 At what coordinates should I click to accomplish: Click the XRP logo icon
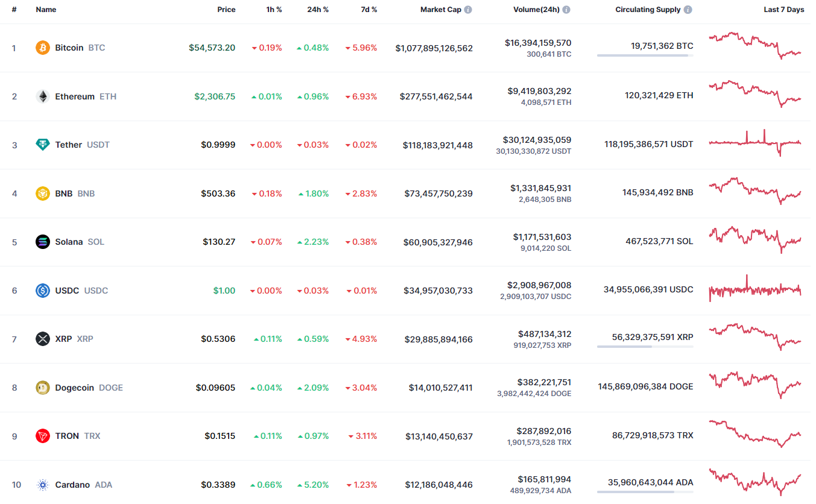point(43,339)
